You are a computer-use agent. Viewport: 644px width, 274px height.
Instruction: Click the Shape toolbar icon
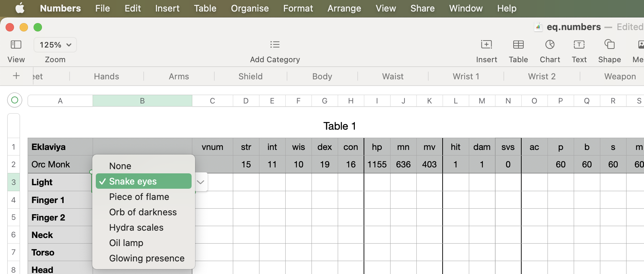609,45
